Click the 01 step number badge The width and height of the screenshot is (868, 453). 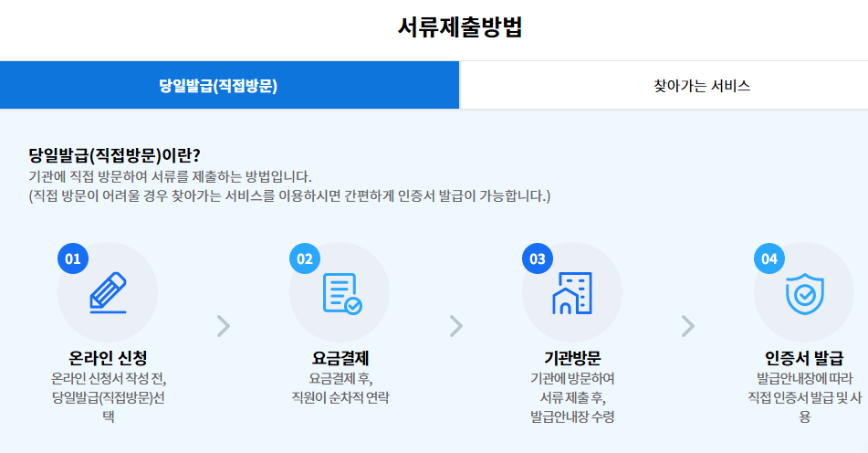73,258
